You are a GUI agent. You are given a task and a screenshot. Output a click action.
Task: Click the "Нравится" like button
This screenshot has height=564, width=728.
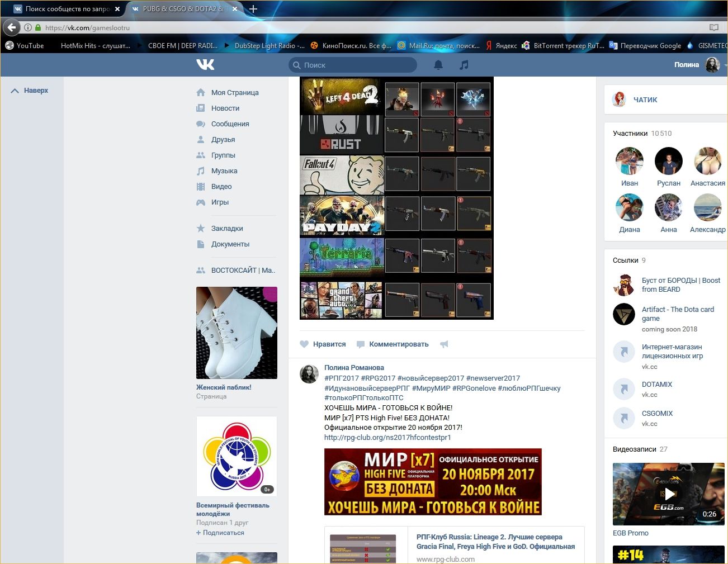(323, 344)
